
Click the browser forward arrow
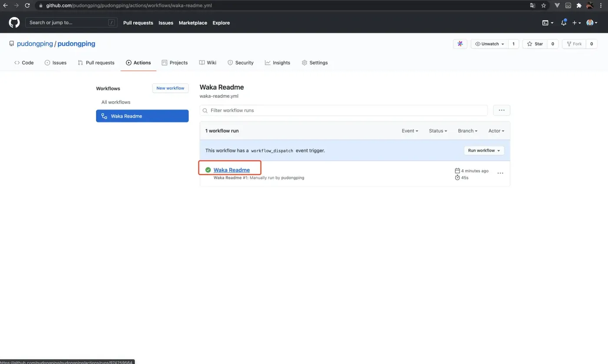pos(17,6)
